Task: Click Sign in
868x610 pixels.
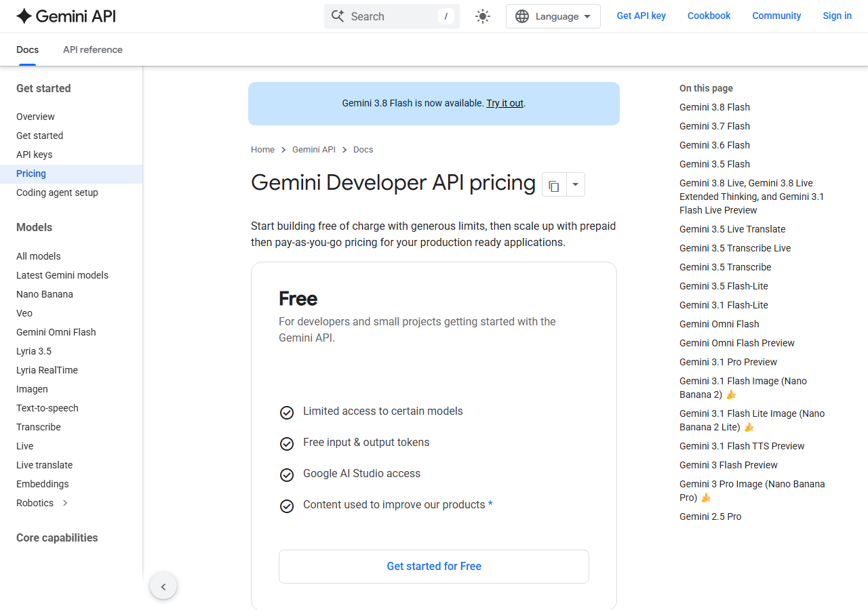Action: click(837, 16)
